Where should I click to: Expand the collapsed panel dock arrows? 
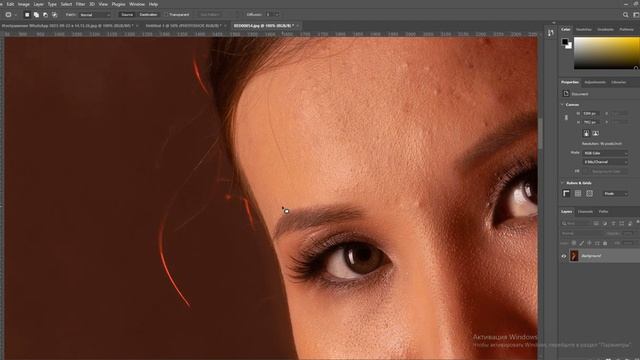point(554,23)
